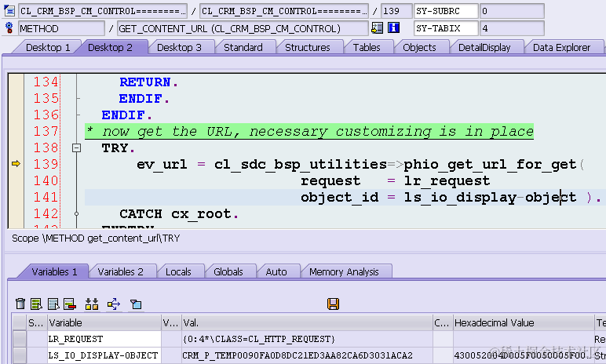Click the Hexadecimal Value column header
This screenshot has width=606, height=364.
[x=524, y=322]
